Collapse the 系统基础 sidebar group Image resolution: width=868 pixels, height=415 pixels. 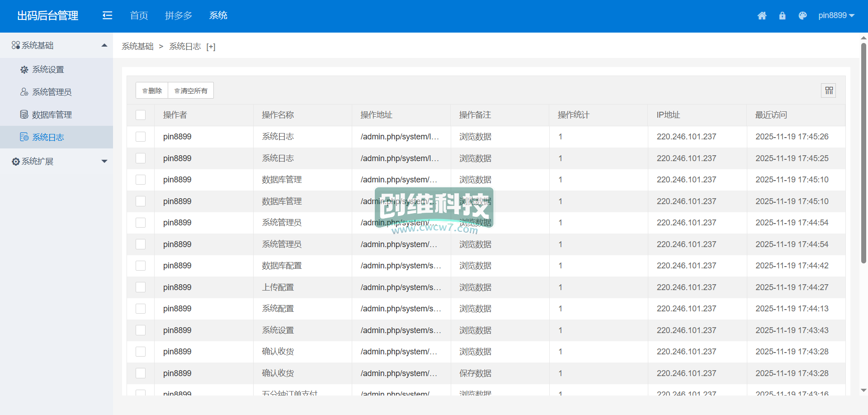[x=104, y=45]
